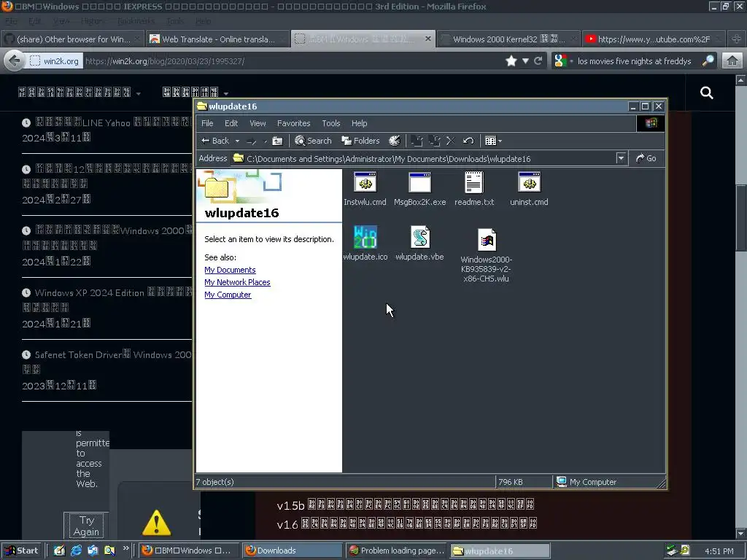Click the taskbar clock showing 4:51 PM
The height and width of the screenshot is (560, 747).
[719, 551]
